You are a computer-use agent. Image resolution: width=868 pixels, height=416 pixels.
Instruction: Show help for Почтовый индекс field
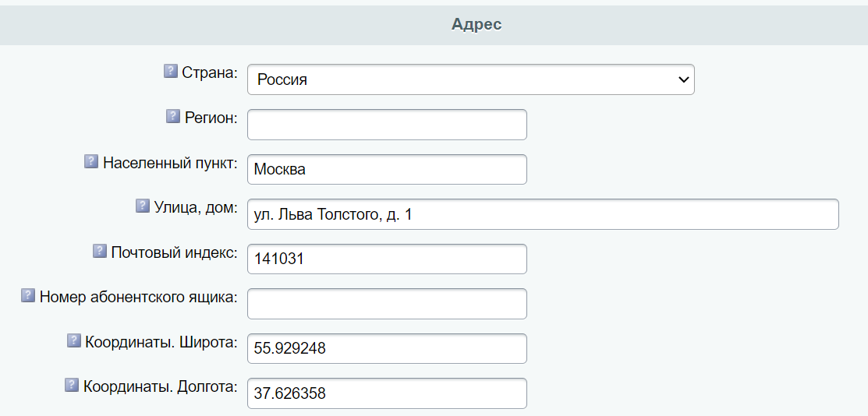point(100,251)
